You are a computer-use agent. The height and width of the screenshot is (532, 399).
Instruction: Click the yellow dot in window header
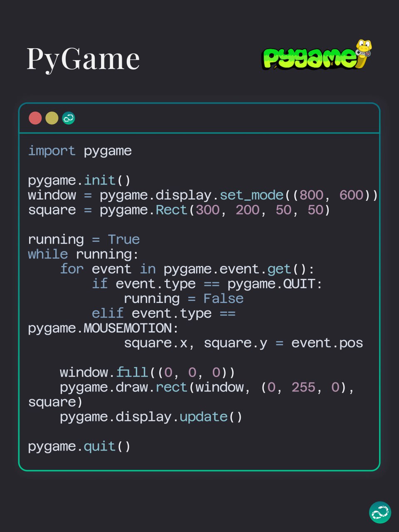[52, 118]
